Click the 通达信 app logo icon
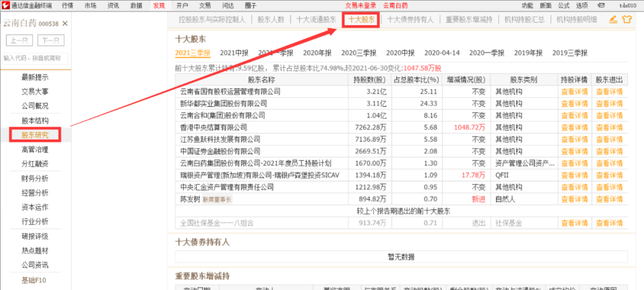 [x=5, y=5]
